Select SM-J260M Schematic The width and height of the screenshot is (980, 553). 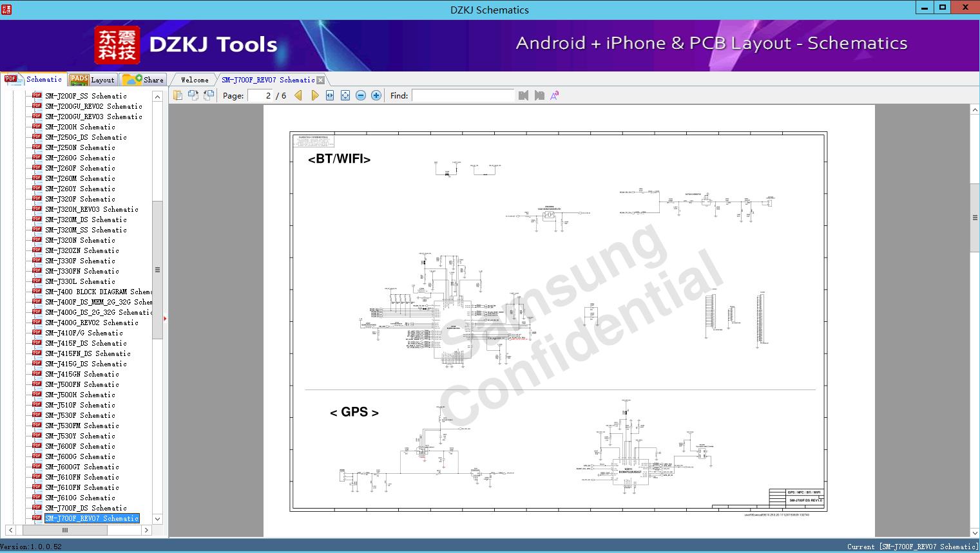80,178
